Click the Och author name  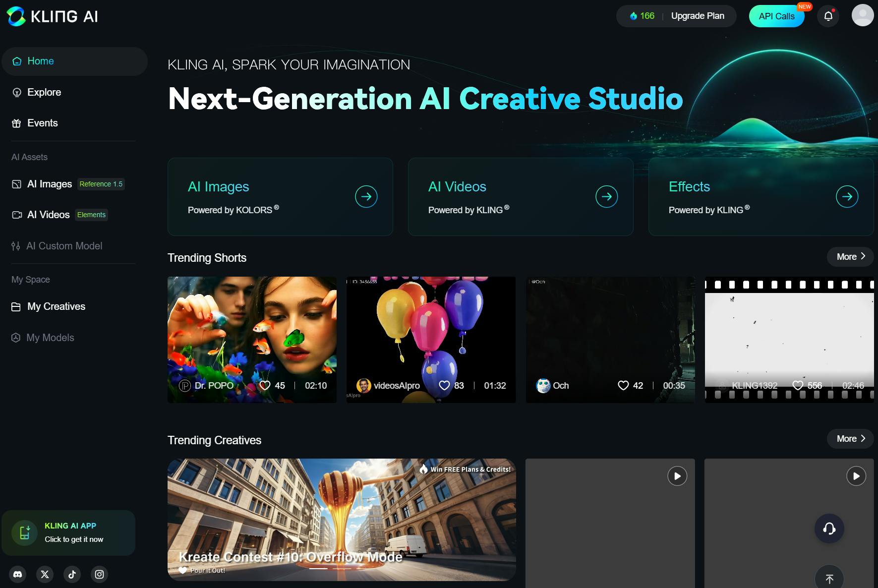(561, 385)
